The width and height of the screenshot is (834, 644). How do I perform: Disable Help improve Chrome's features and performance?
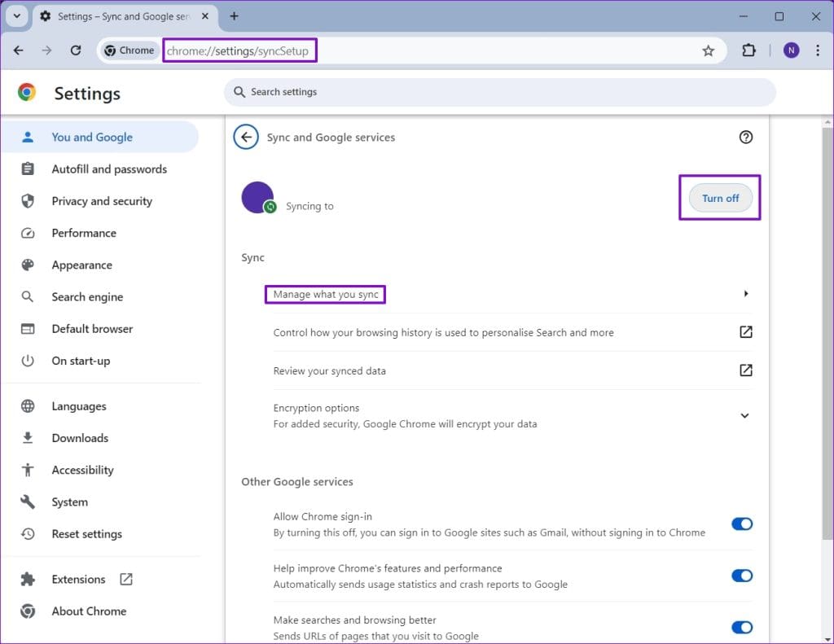(x=741, y=576)
